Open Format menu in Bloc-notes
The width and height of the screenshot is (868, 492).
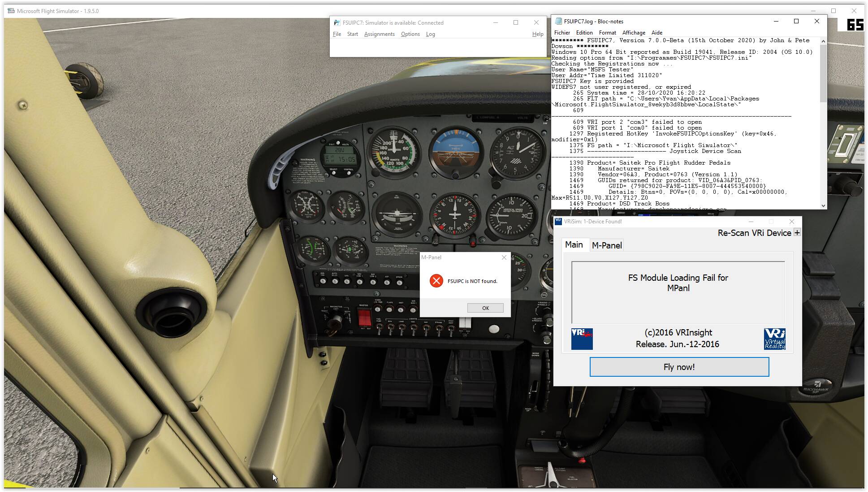[x=607, y=33]
